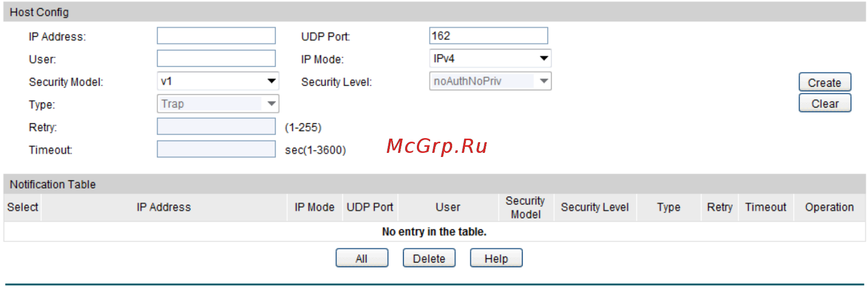Screen dimensions: 868x291
Task: Click the Notification Table section title
Action: click(53, 184)
